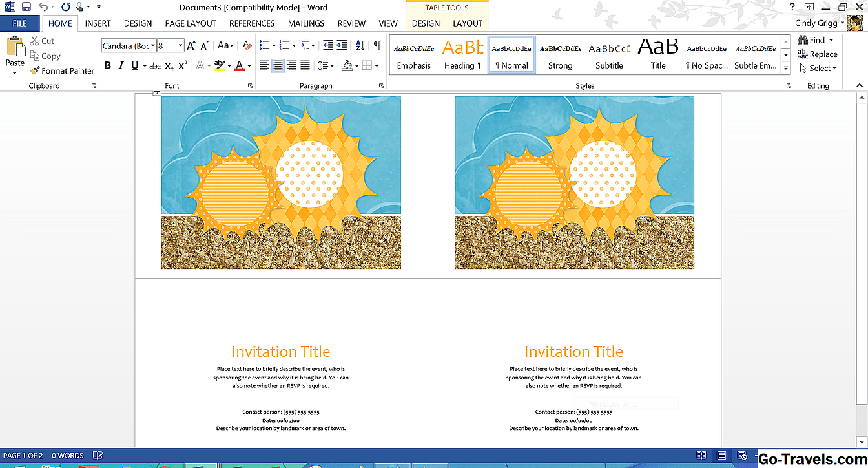Apply red font color
The width and height of the screenshot is (868, 468).
240,65
